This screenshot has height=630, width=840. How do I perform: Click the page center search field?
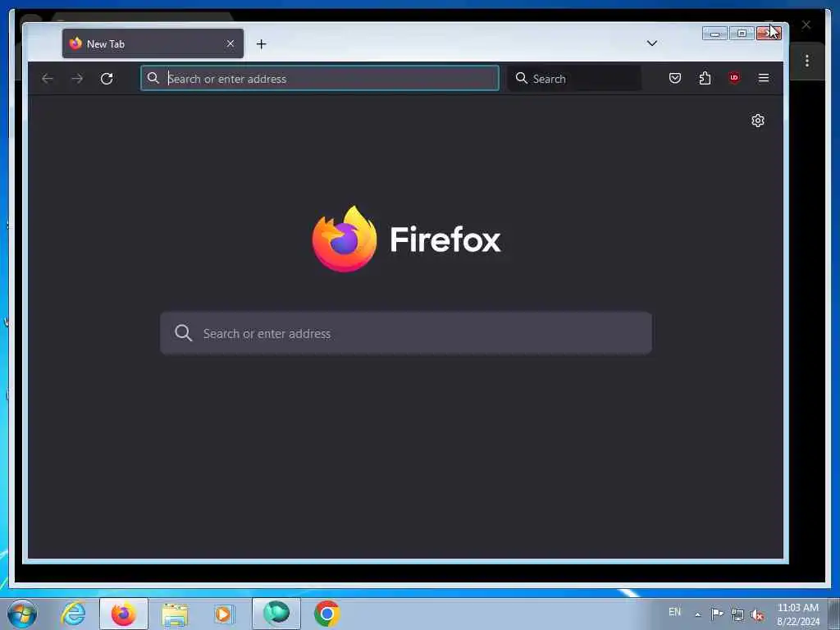click(406, 333)
